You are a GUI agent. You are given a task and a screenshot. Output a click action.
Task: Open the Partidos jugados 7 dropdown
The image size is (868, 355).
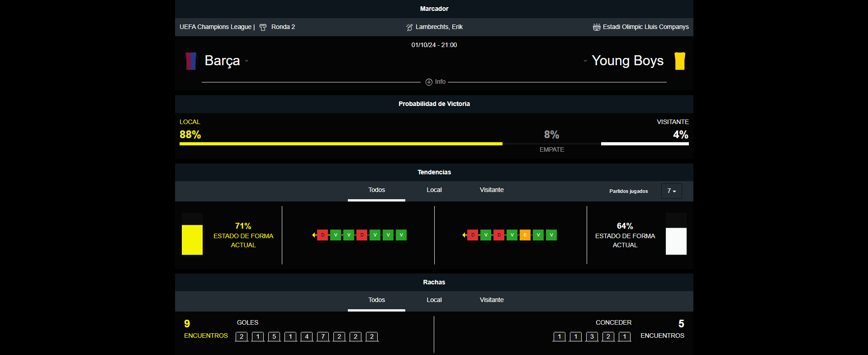tap(671, 191)
